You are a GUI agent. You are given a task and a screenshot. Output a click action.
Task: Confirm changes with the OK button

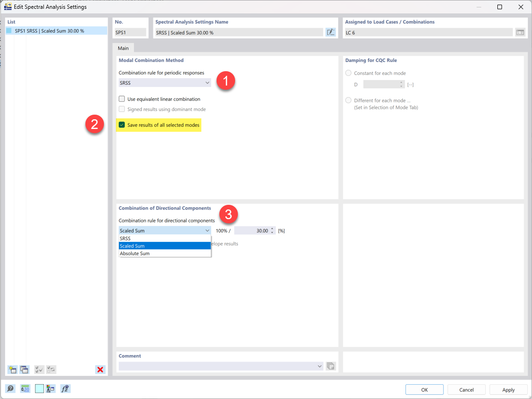424,389
